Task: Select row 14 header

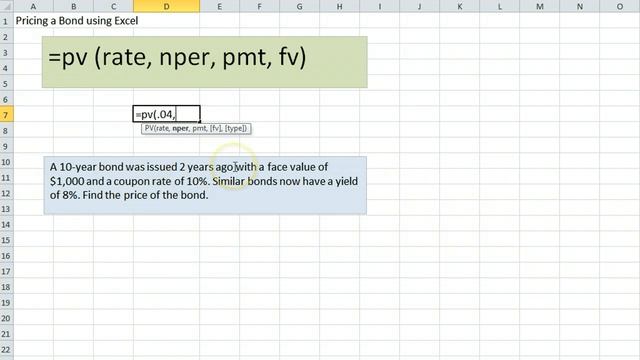Action: click(7, 224)
